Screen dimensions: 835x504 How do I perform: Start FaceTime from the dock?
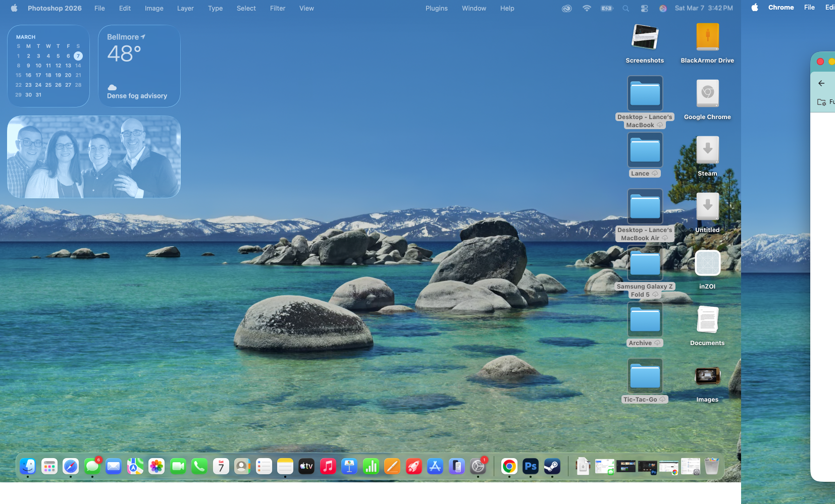click(x=178, y=467)
